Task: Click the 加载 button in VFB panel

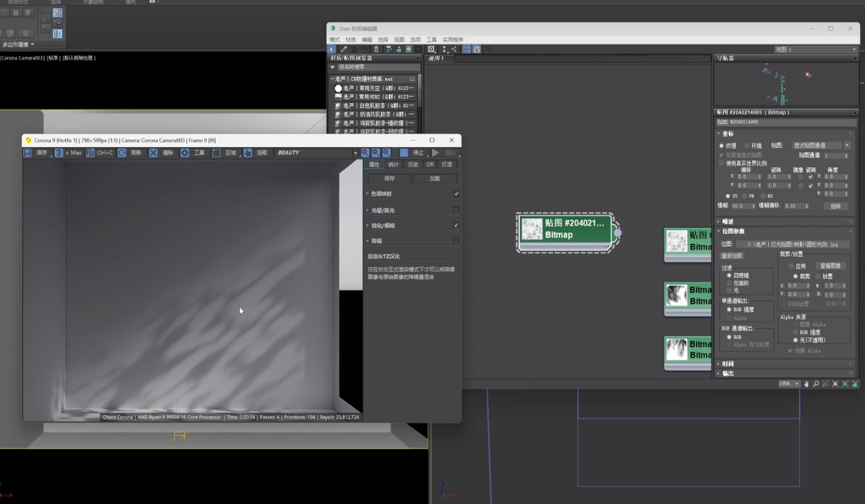Action: [x=435, y=178]
